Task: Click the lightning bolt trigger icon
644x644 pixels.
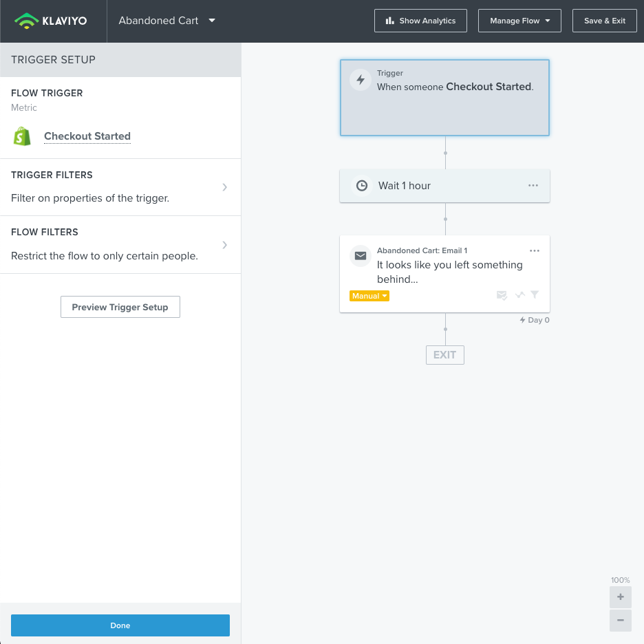Action: pos(361,80)
